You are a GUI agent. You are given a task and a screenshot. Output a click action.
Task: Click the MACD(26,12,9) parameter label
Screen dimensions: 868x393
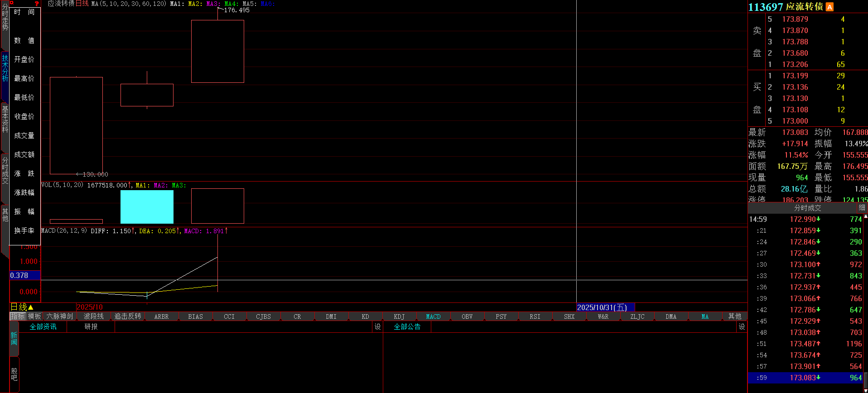[64, 231]
